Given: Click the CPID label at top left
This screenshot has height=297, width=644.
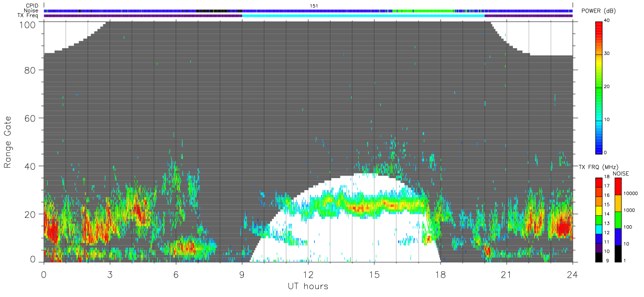Looking at the screenshot, I should [31, 6].
